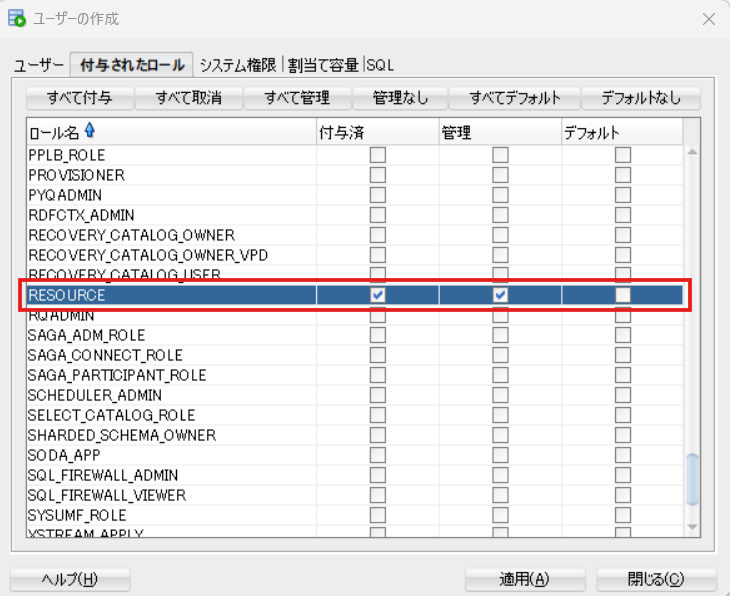Select the PPLB_ROLE row
This screenshot has width=730, height=596.
tap(355, 155)
